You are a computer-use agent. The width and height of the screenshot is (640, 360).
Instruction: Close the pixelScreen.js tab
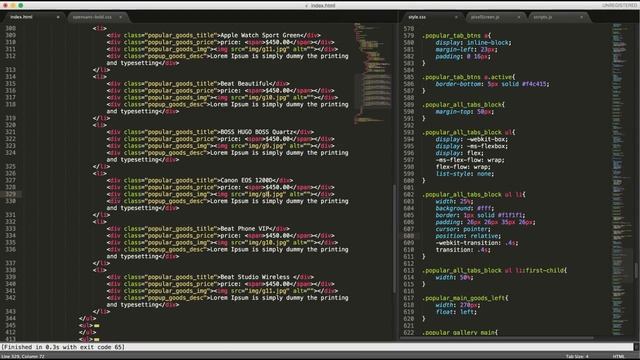[x=519, y=17]
